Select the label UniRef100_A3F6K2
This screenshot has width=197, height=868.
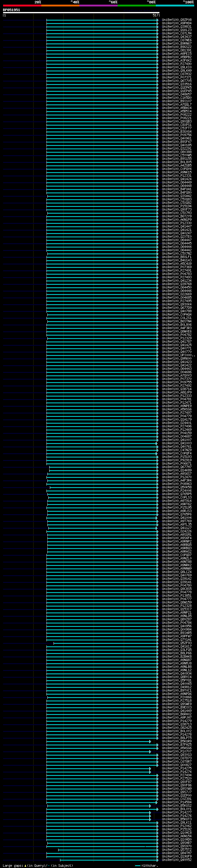177,61
